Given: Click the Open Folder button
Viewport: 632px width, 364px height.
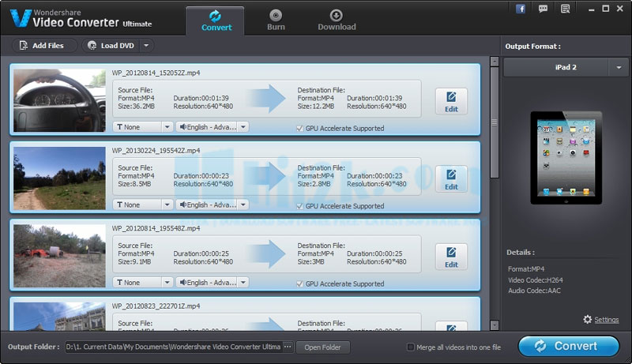Looking at the screenshot, I should coord(322,347).
